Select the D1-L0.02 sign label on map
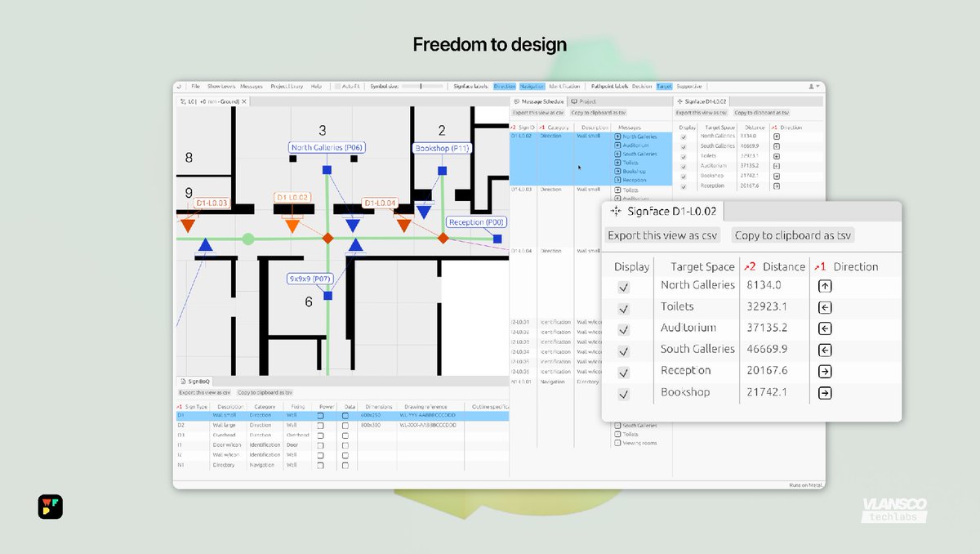Image resolution: width=980 pixels, height=554 pixels. pyautogui.click(x=292, y=198)
